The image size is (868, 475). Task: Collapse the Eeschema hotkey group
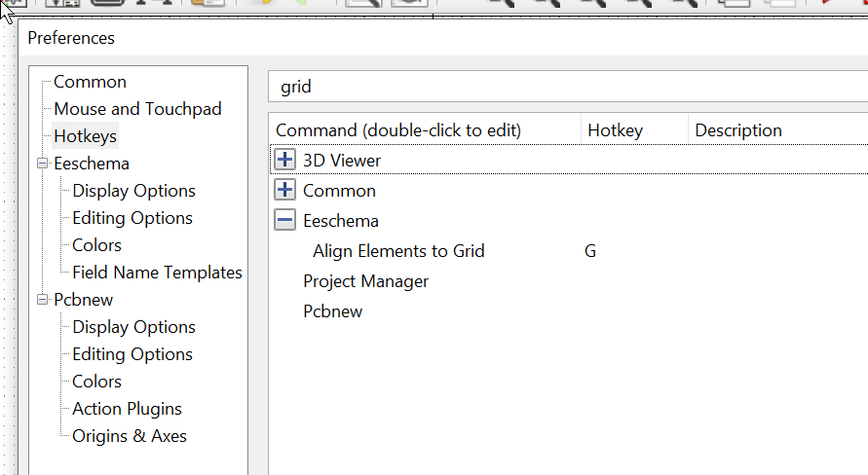click(x=285, y=221)
